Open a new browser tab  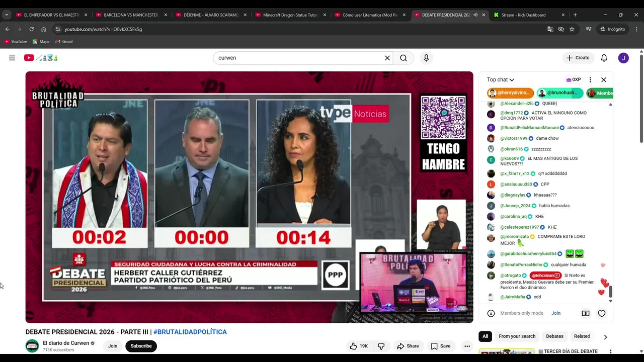(x=575, y=15)
